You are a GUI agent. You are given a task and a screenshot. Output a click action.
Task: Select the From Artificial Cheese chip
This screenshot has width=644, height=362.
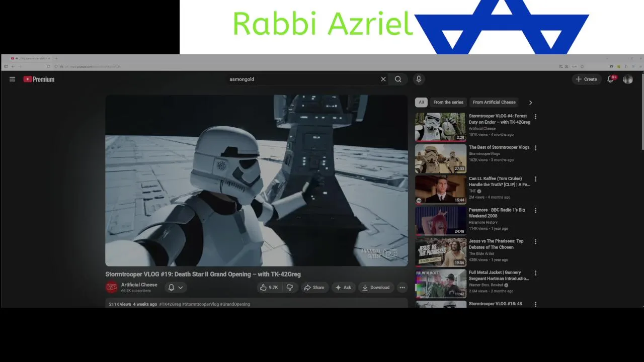coord(494,102)
